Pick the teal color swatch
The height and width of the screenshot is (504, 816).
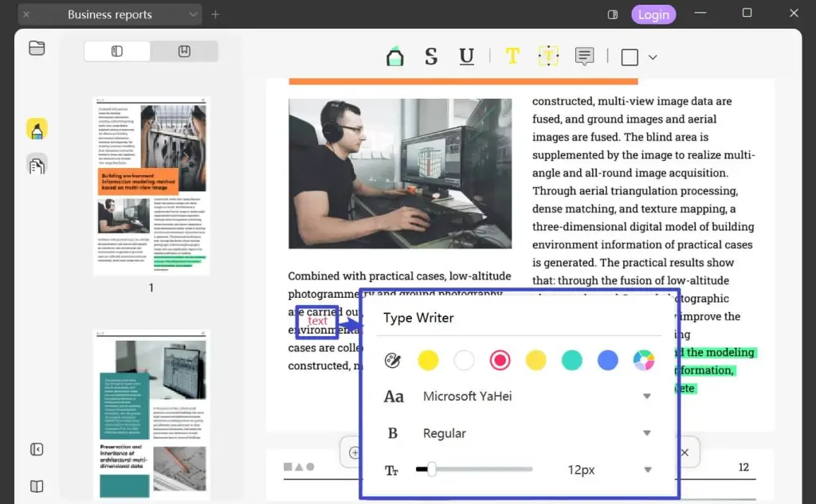[571, 360]
